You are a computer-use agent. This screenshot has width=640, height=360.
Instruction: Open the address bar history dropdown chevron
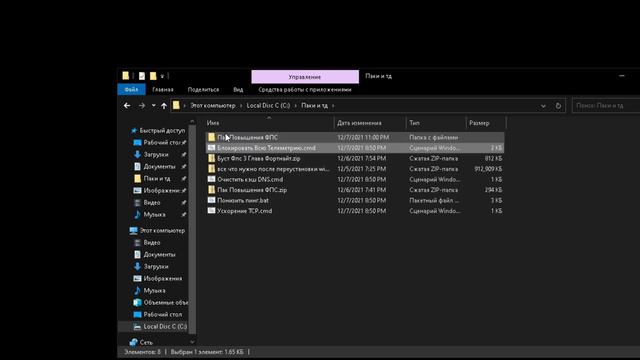pyautogui.click(x=543, y=106)
